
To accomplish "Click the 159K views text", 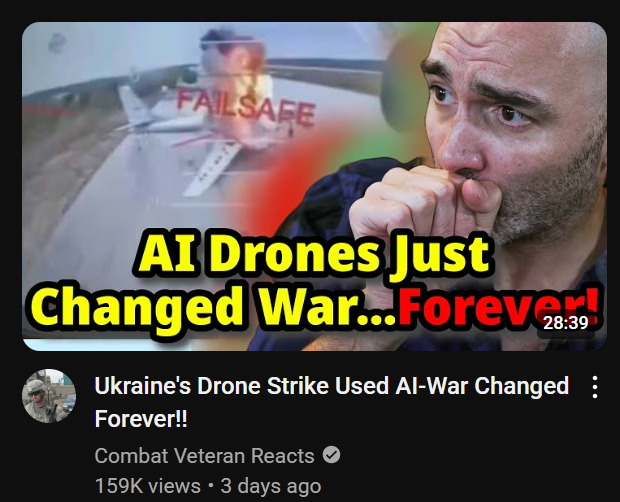I will tap(147, 486).
